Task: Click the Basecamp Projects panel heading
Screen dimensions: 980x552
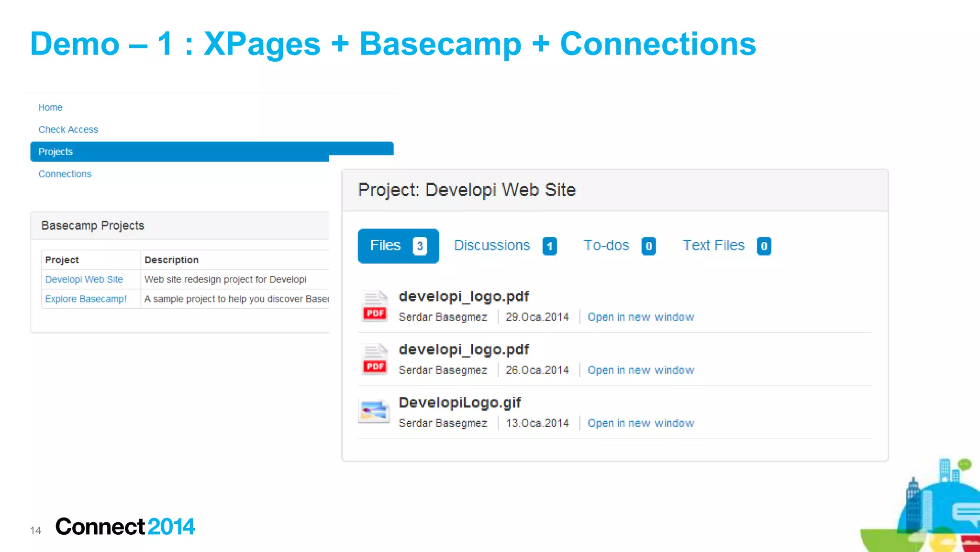Action: coord(92,225)
